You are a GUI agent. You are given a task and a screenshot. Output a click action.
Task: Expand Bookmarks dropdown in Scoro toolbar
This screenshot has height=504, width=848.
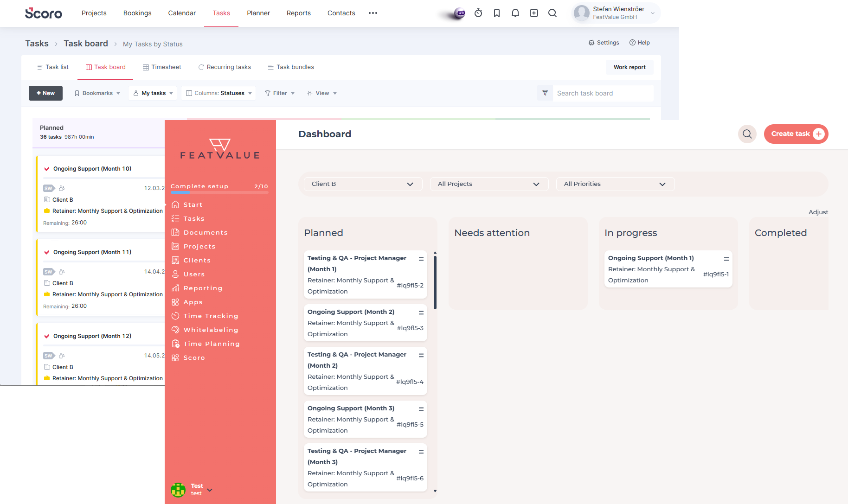point(97,93)
